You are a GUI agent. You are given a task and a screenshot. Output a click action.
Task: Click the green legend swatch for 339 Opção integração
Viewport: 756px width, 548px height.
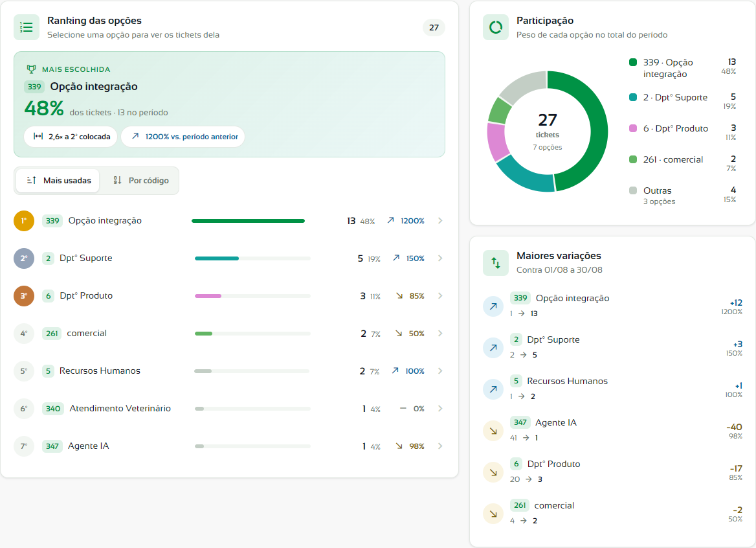[633, 62]
